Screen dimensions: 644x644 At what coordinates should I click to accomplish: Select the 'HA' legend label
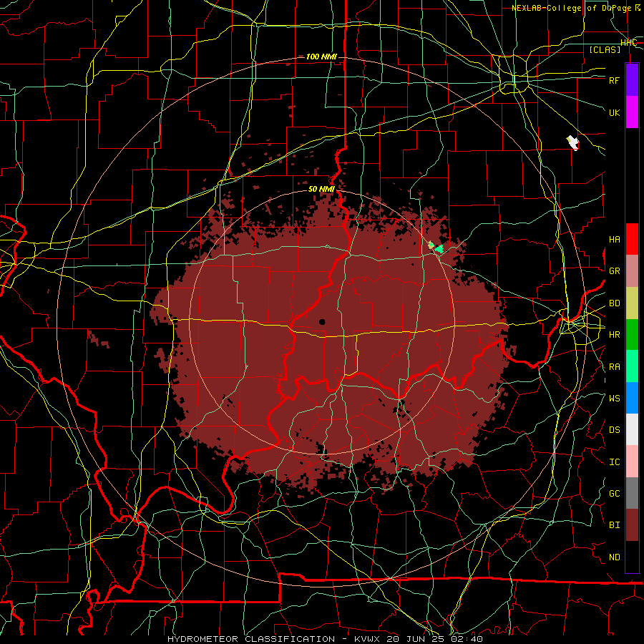614,239
